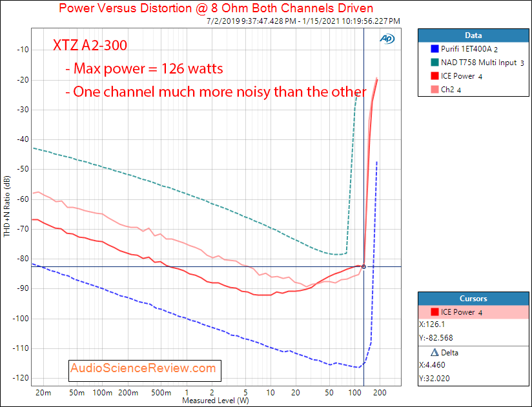Click the pink Ch2 legend swatch
This screenshot has height=407, width=532.
pos(435,90)
